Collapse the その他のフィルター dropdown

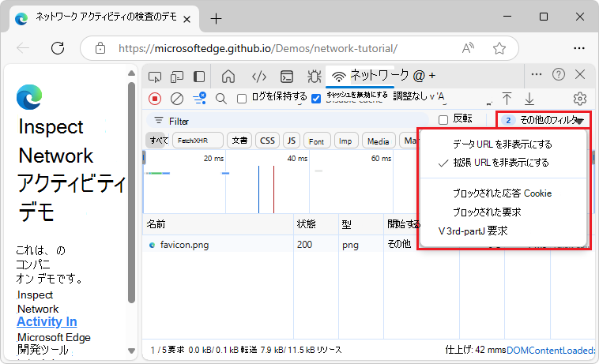pyautogui.click(x=543, y=120)
